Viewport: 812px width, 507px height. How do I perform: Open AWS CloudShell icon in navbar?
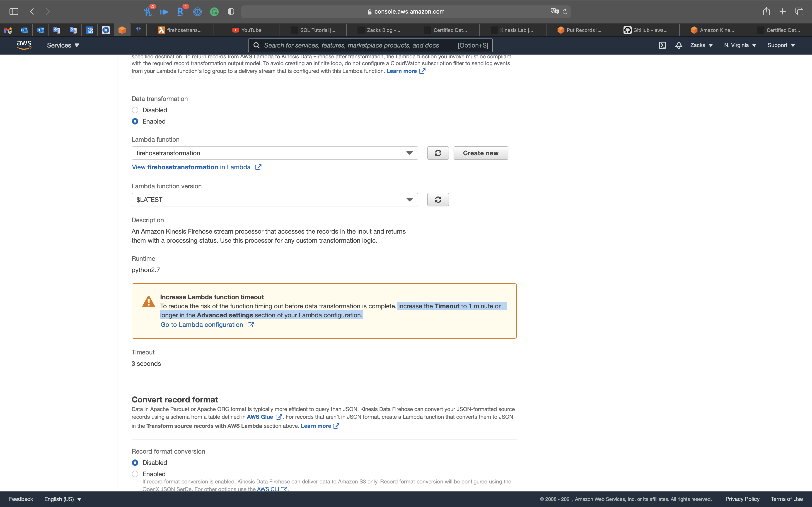click(x=662, y=45)
